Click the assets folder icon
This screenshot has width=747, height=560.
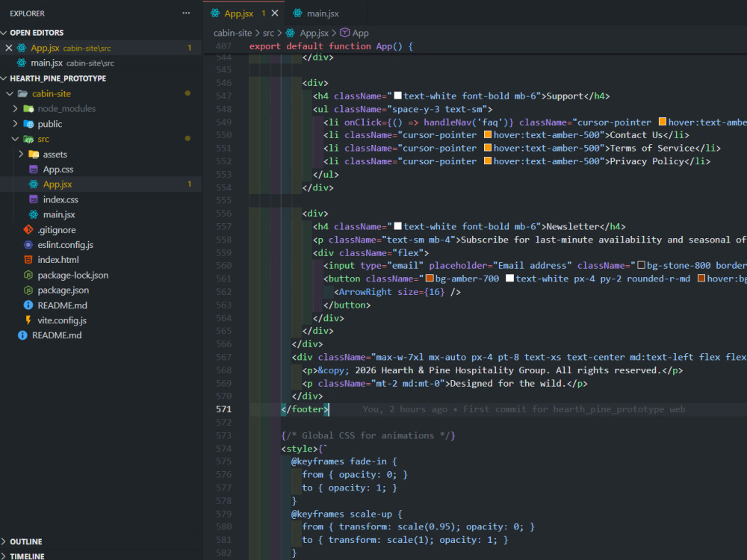click(34, 154)
